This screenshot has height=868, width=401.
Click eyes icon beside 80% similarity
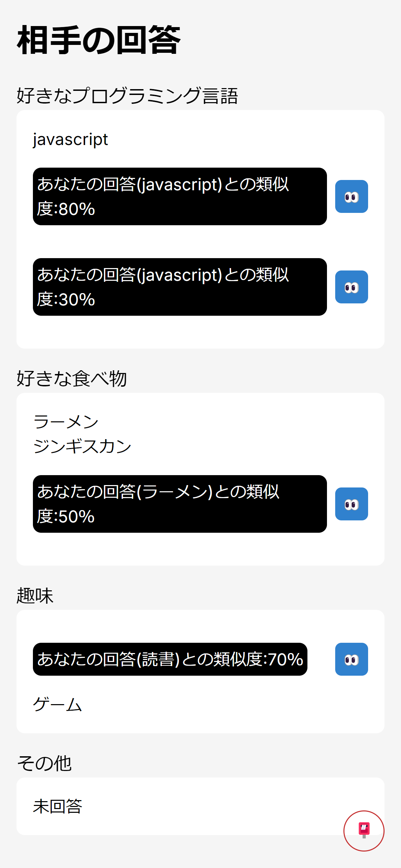coord(351,196)
